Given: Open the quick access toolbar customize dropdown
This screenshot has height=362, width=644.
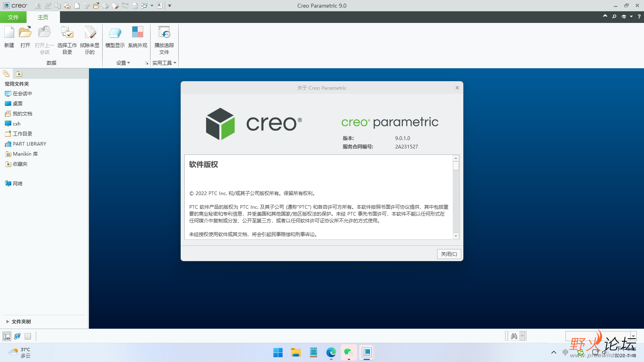Looking at the screenshot, I should pos(169,6).
